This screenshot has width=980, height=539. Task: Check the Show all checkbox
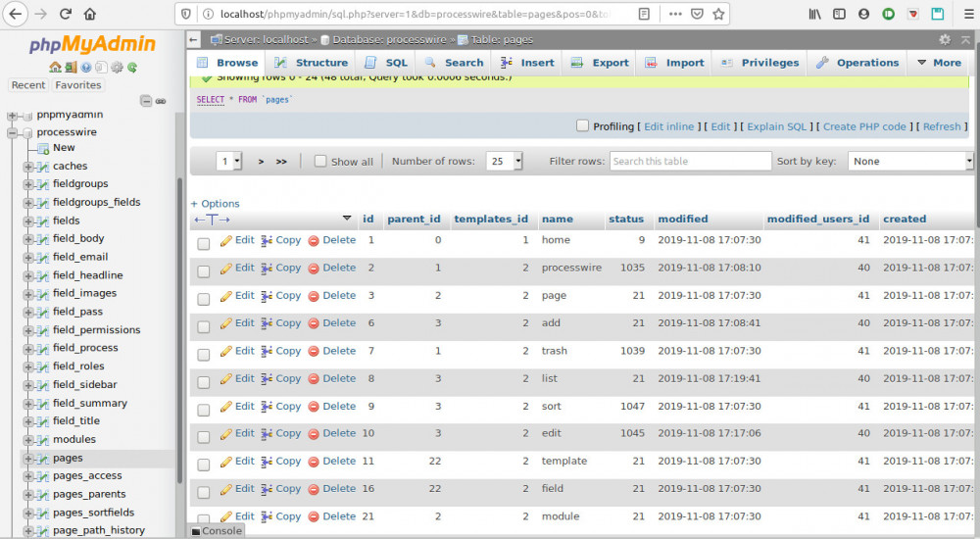click(x=320, y=162)
